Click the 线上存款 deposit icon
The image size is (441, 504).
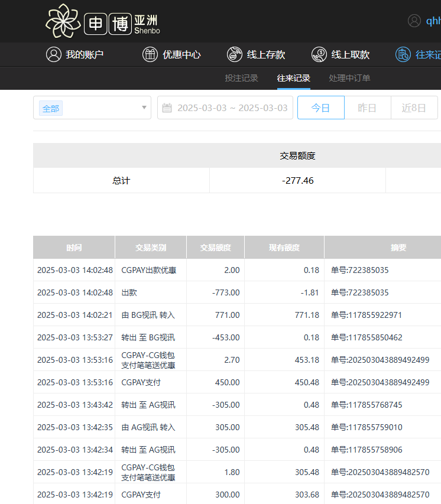(235, 54)
